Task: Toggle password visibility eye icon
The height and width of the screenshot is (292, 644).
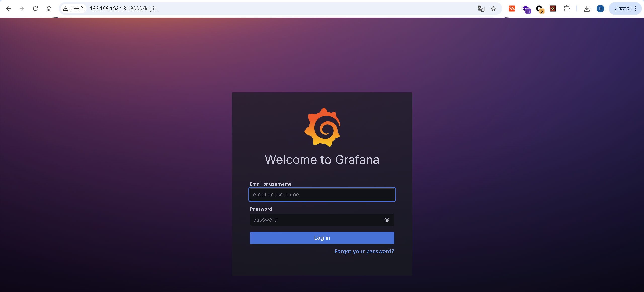Action: pos(387,220)
